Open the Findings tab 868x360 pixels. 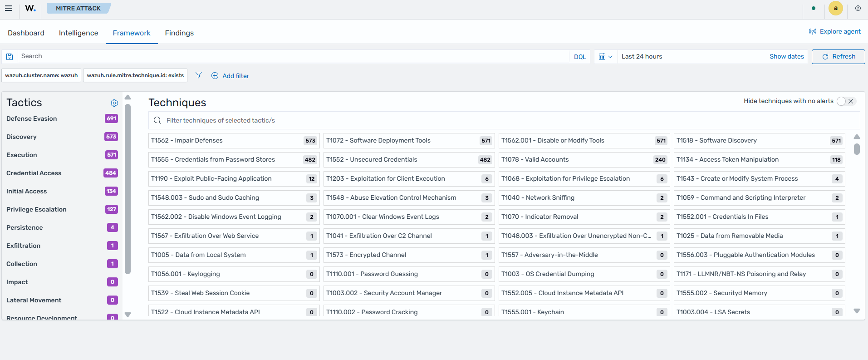pyautogui.click(x=179, y=33)
